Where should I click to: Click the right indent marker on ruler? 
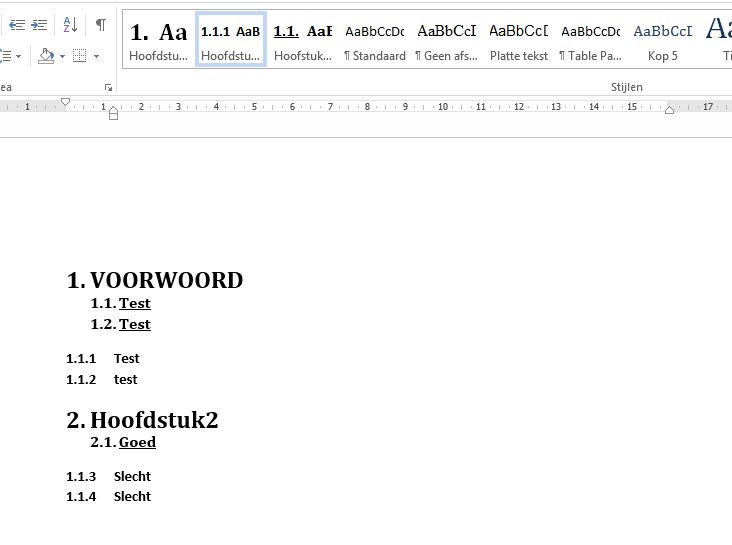click(669, 110)
